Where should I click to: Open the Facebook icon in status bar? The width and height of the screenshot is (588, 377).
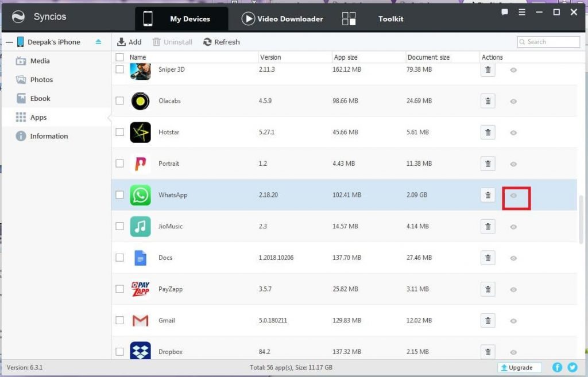coord(557,367)
